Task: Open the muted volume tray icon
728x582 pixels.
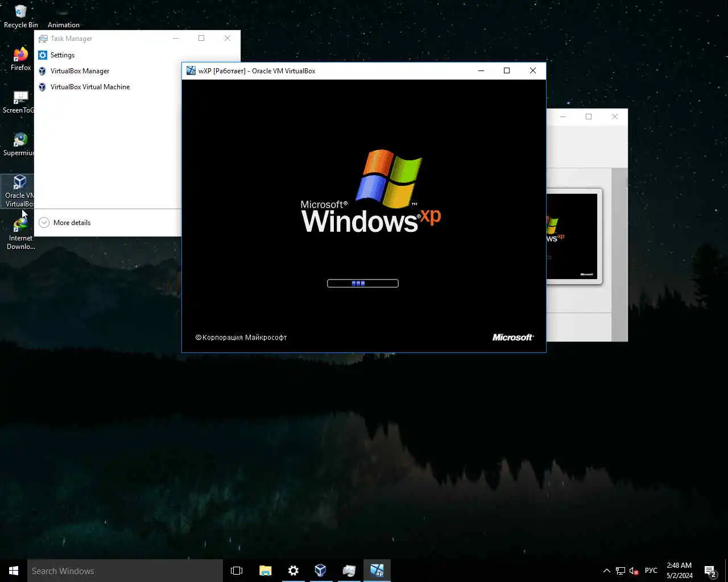Action: (634, 571)
